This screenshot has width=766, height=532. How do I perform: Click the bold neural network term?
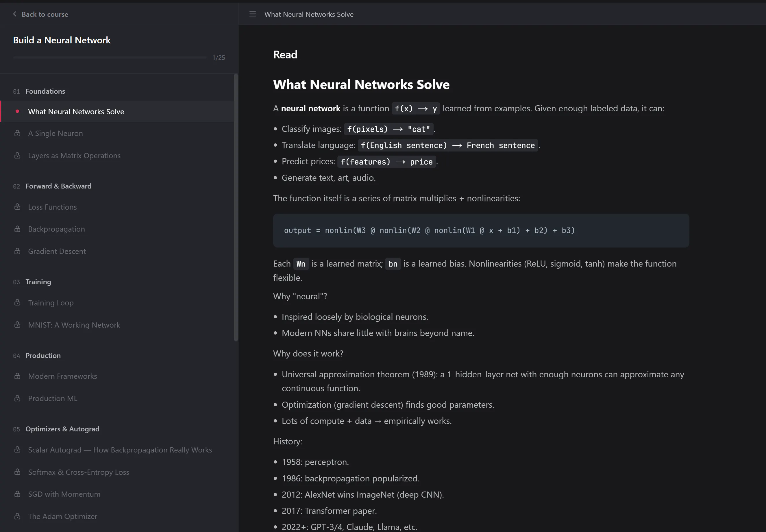coord(310,108)
